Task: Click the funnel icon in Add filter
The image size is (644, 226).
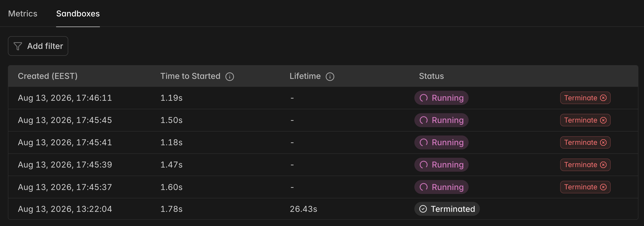Action: tap(18, 46)
